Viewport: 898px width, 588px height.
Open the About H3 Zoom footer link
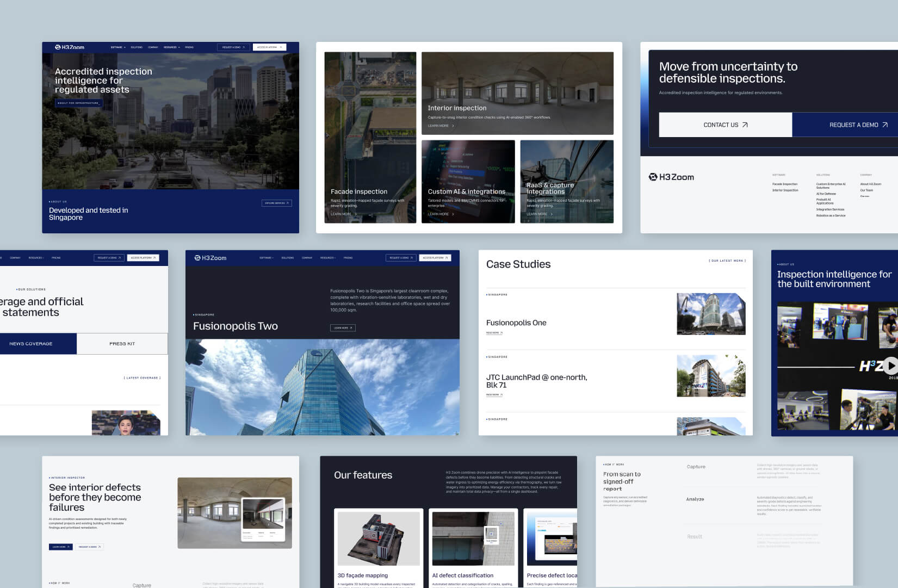coord(871,184)
